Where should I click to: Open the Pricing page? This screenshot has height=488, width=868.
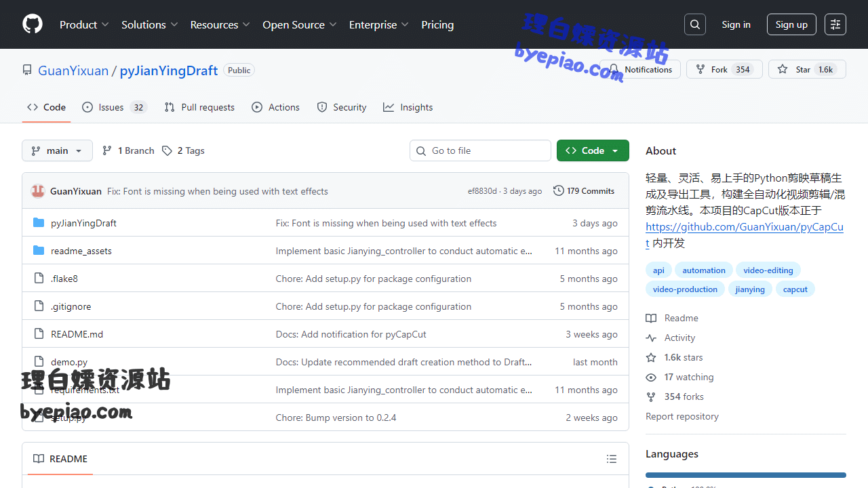pos(437,24)
